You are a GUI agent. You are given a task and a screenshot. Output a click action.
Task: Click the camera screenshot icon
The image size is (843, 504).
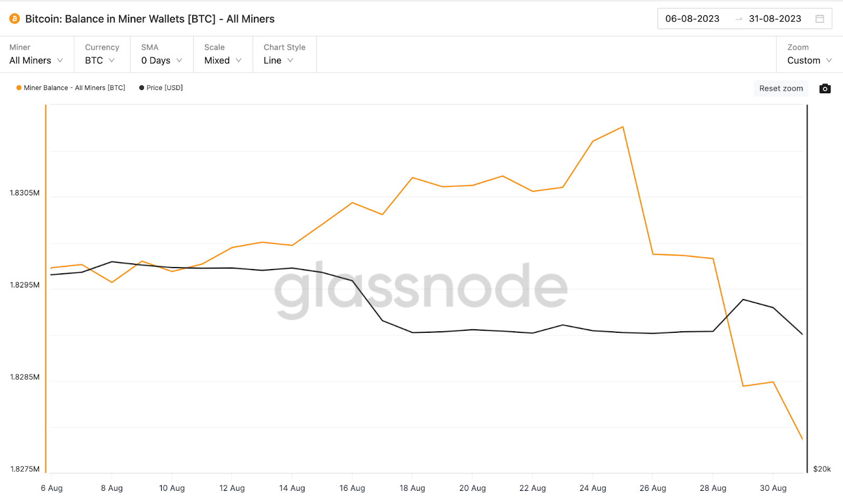(825, 88)
